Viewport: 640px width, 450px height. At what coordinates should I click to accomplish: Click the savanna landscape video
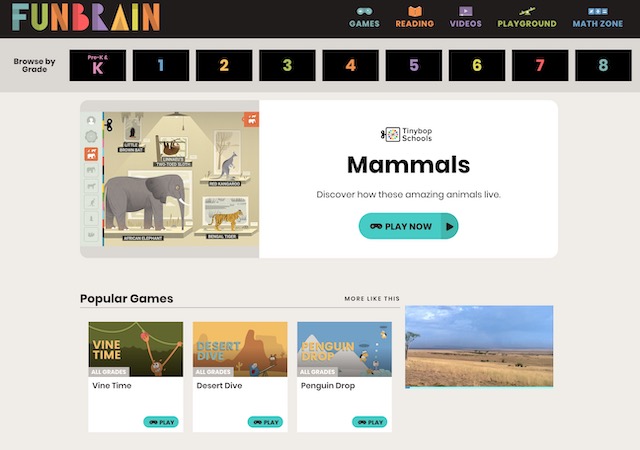(x=479, y=346)
